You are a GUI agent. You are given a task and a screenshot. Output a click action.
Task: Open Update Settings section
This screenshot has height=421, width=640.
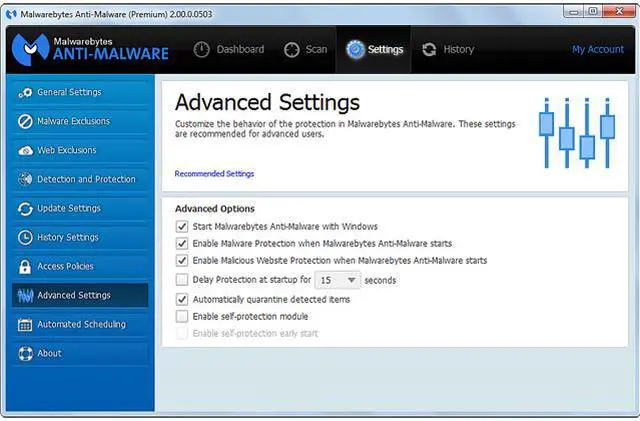(x=80, y=208)
